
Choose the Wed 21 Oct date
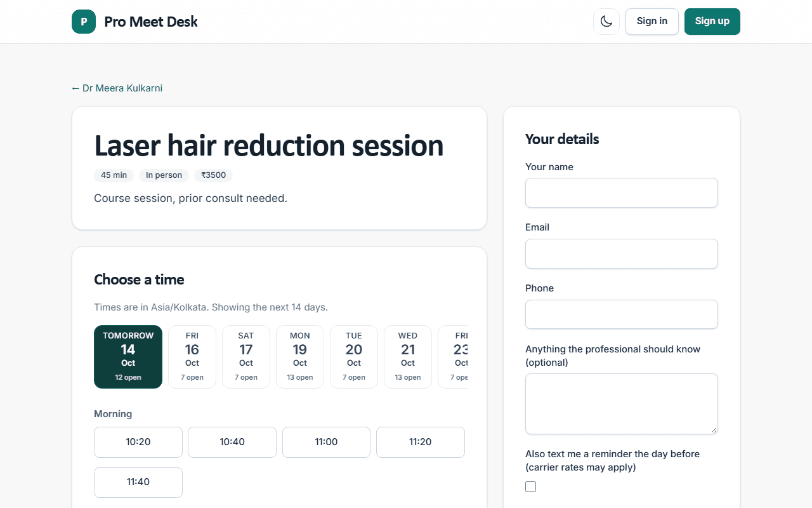pos(408,357)
